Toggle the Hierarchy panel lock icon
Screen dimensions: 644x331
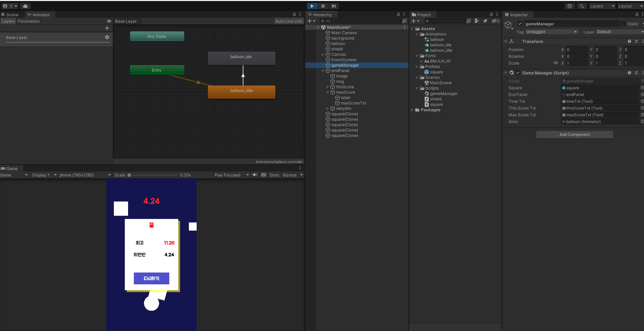pos(398,15)
